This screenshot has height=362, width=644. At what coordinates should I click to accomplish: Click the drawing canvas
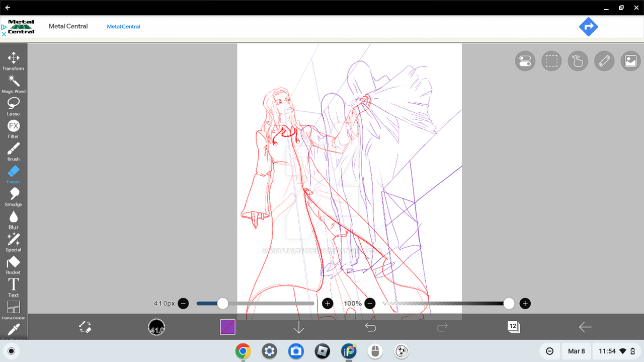[349, 181]
